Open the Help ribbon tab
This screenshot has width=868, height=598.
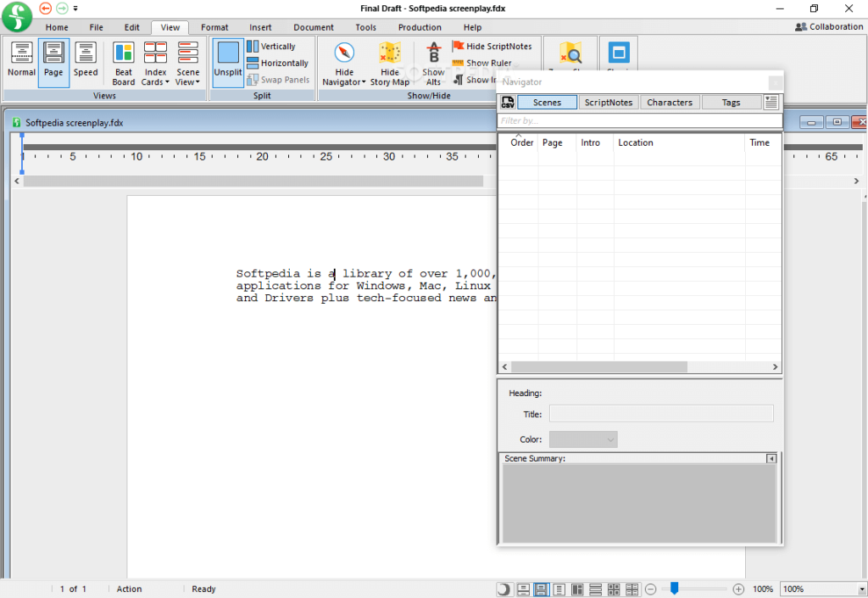(x=472, y=27)
